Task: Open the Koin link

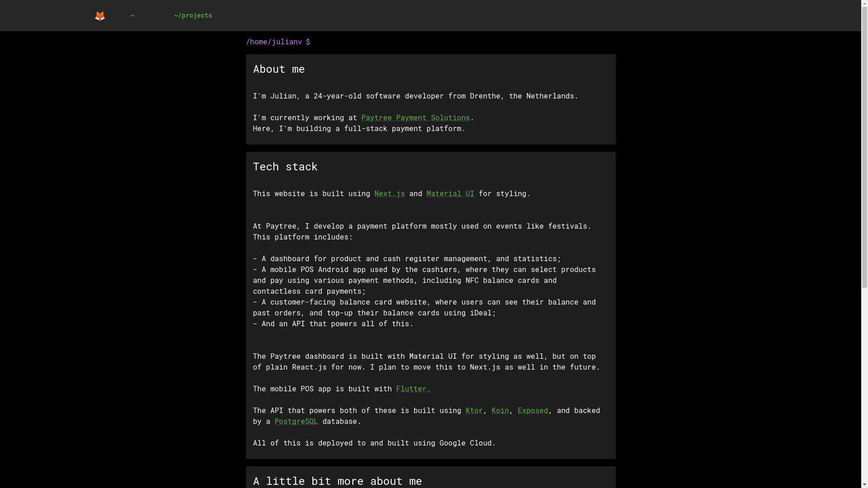Action: (x=500, y=410)
